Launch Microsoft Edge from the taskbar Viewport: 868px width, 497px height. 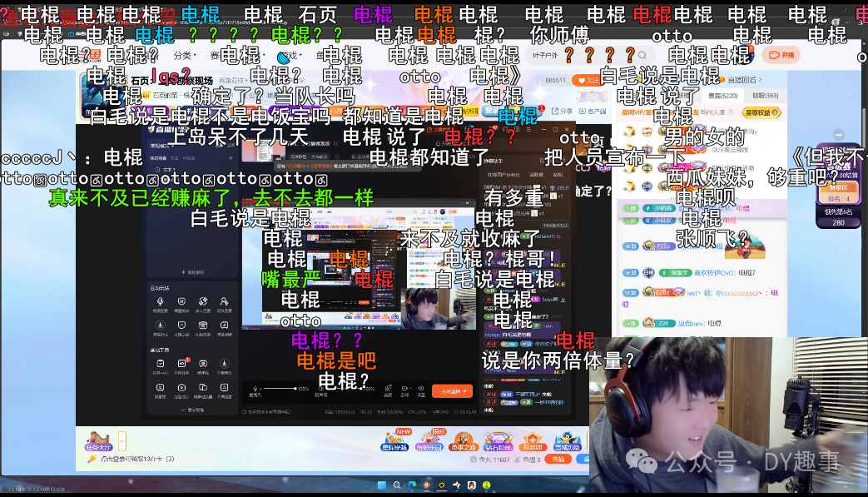click(412, 485)
